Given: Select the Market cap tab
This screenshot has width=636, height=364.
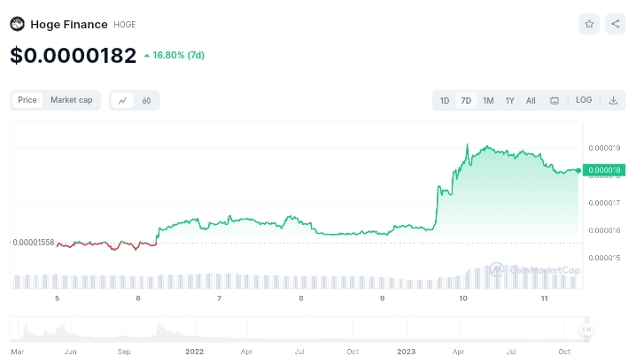Looking at the screenshot, I should click(72, 100).
